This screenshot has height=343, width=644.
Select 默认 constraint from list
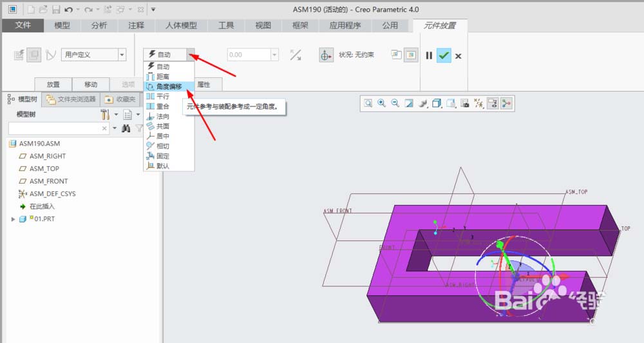point(169,166)
